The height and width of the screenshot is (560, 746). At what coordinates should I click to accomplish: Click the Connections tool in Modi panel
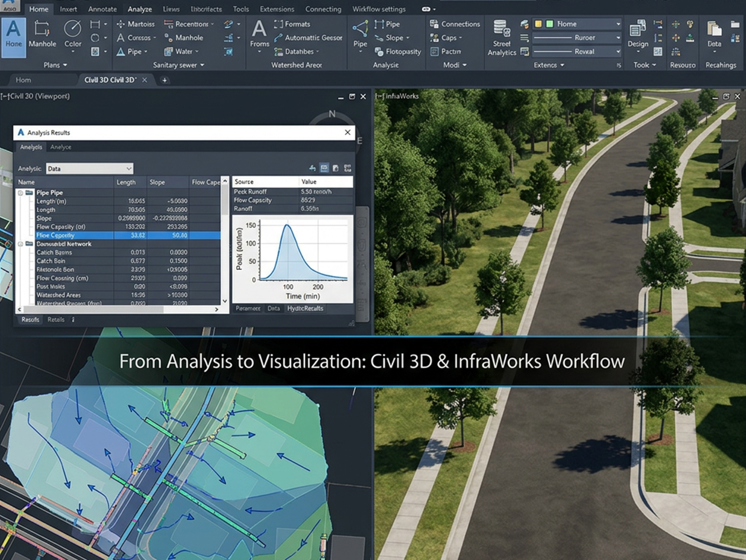pyautogui.click(x=455, y=24)
